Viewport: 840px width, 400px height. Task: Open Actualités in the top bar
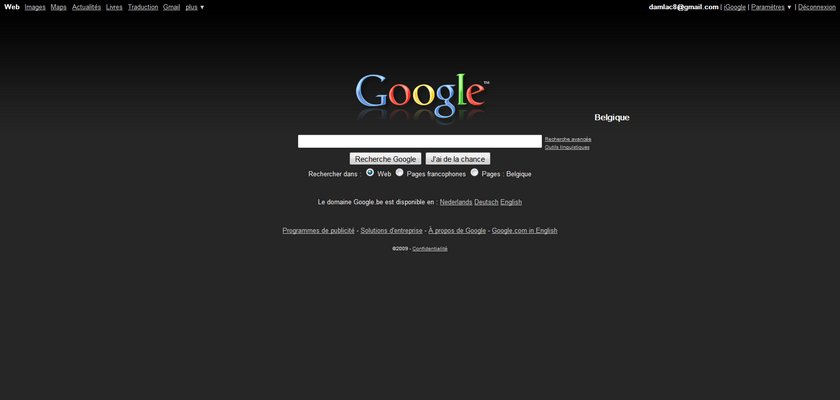tap(86, 7)
